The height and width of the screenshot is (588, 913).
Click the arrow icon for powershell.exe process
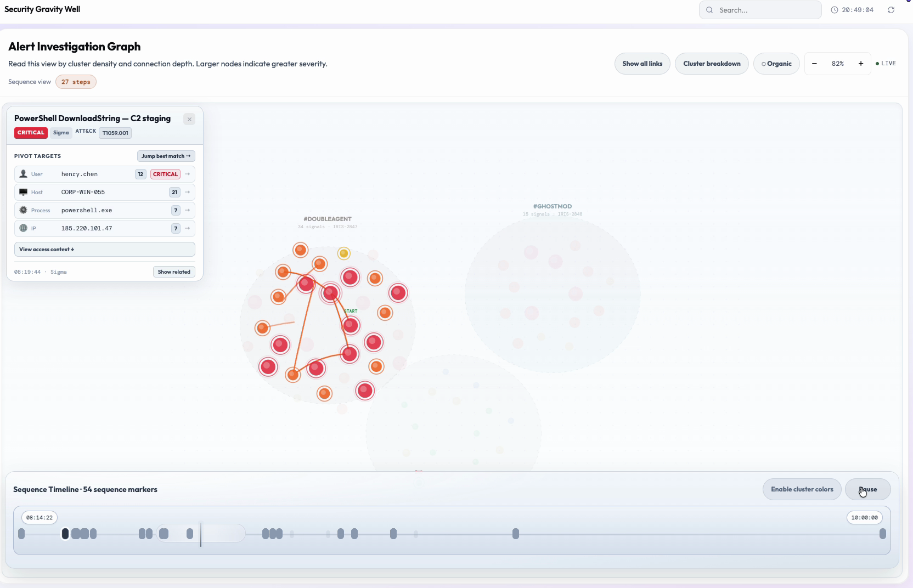click(188, 210)
